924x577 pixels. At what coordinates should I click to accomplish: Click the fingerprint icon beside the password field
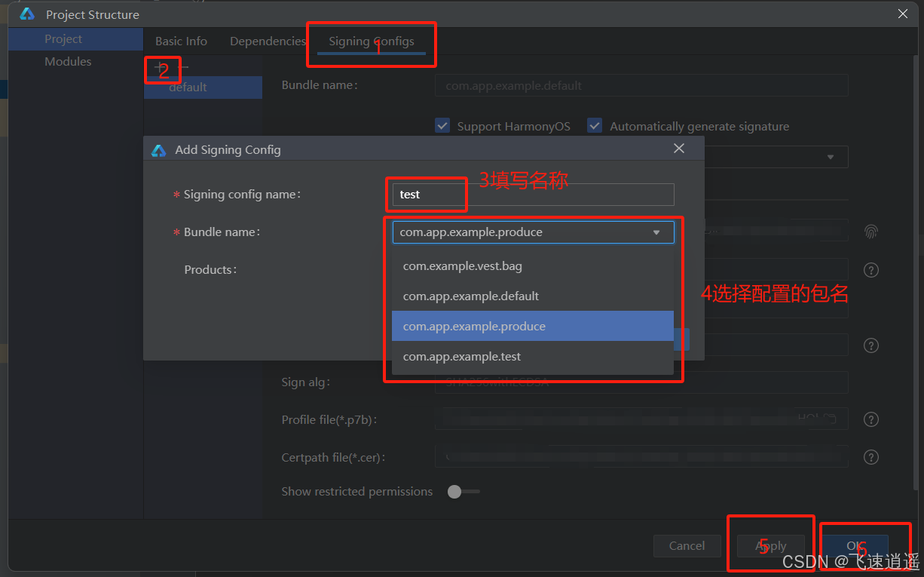pos(870,232)
